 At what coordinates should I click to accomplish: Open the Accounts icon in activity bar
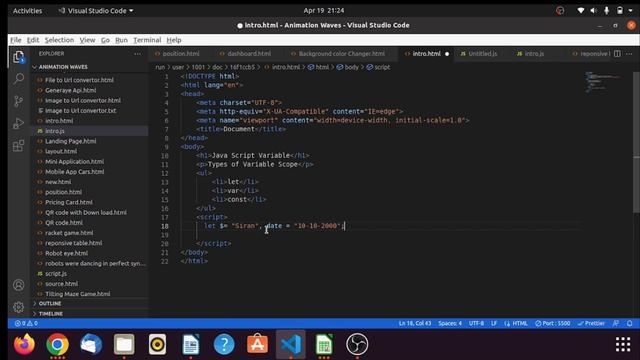click(18, 285)
